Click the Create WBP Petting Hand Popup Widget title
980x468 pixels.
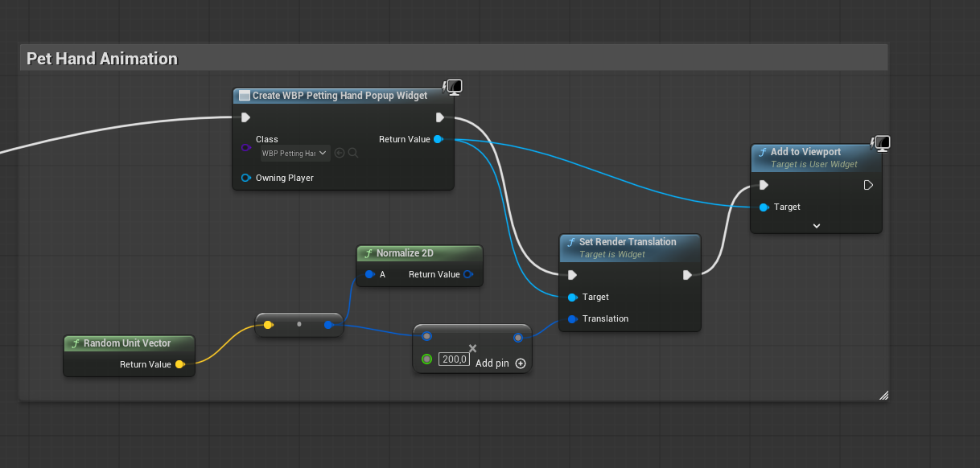coord(340,95)
